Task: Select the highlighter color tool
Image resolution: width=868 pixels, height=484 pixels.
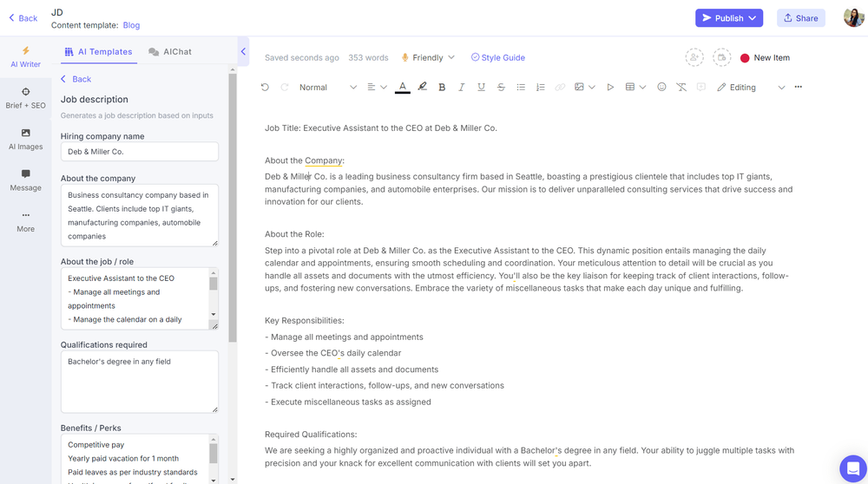Action: 423,87
